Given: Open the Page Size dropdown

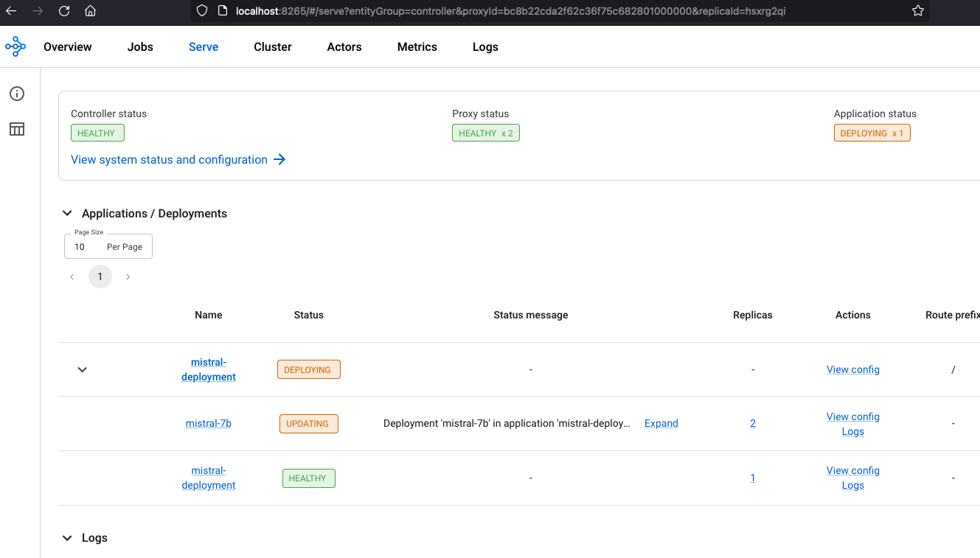Looking at the screenshot, I should coord(108,246).
